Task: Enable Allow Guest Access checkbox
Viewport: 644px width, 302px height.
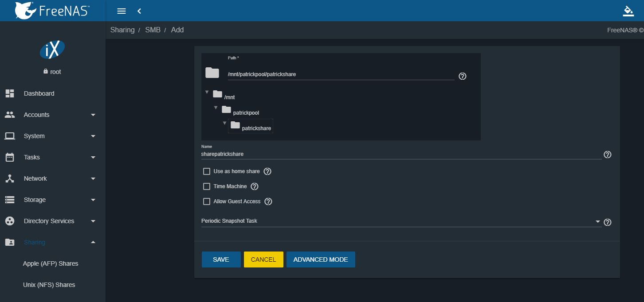Action: coord(207,201)
